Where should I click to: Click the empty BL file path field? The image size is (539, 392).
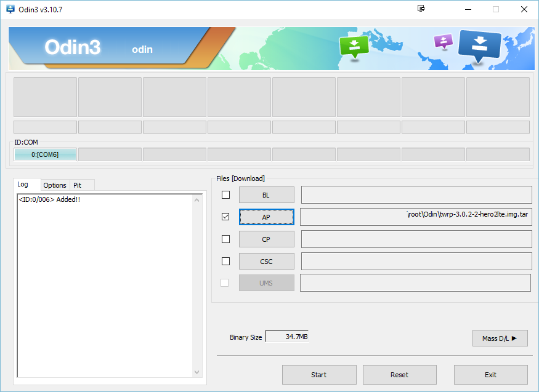[416, 194]
